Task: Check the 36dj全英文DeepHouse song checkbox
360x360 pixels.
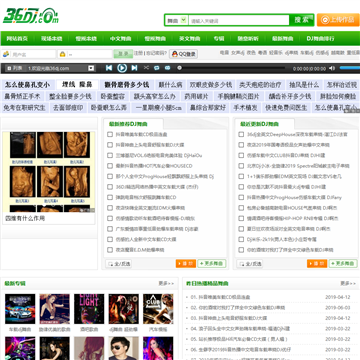Action: click(x=241, y=134)
